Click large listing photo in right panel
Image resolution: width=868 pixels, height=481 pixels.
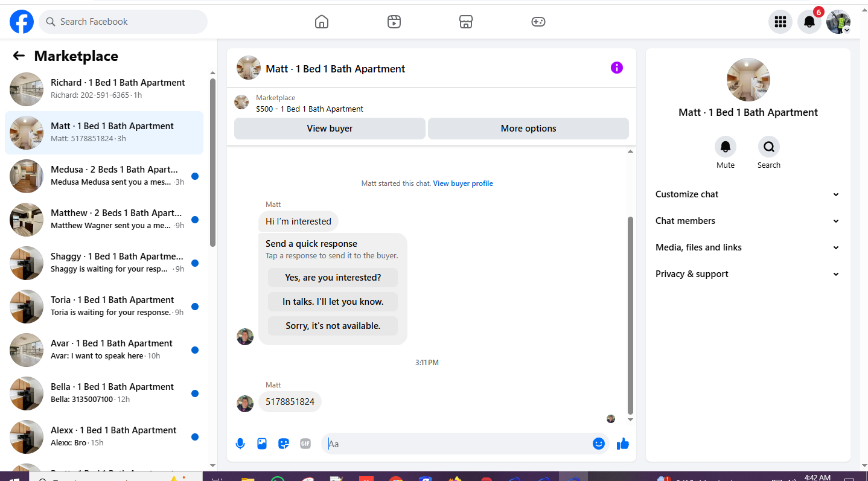pyautogui.click(x=748, y=80)
